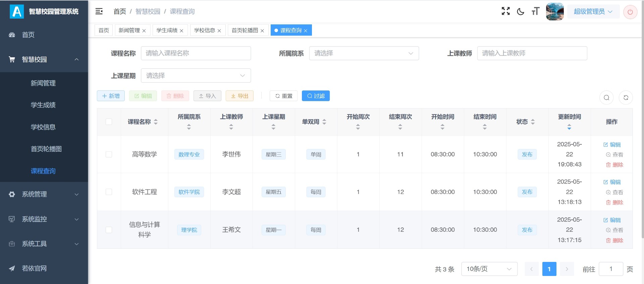Image resolution: width=644 pixels, height=284 pixels.
Task: Open the 所属院系 dropdown
Action: click(364, 53)
